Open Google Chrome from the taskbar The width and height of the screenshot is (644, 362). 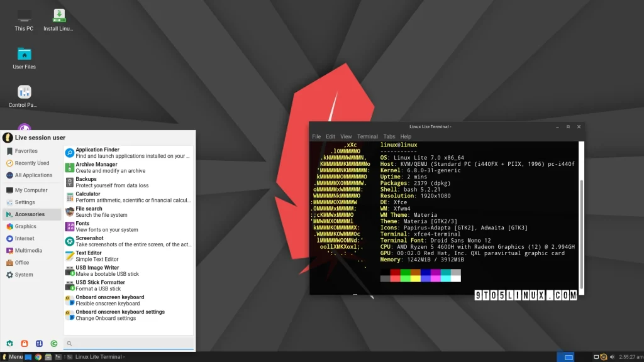tap(38, 357)
